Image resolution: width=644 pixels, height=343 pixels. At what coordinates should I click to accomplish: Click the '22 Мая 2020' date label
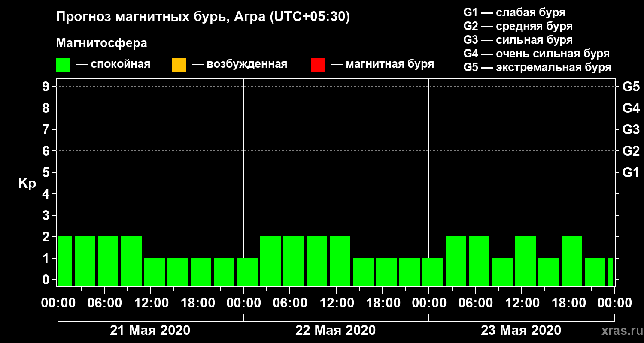tap(336, 331)
